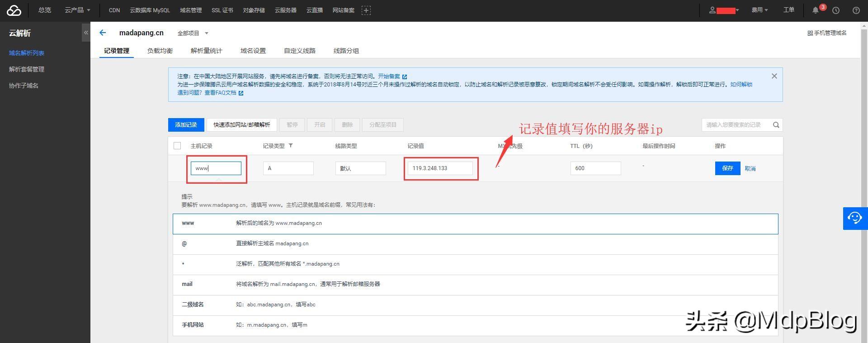This screenshot has width=868, height=343.
Task: Open the 记录类型 A selector
Action: [288, 168]
